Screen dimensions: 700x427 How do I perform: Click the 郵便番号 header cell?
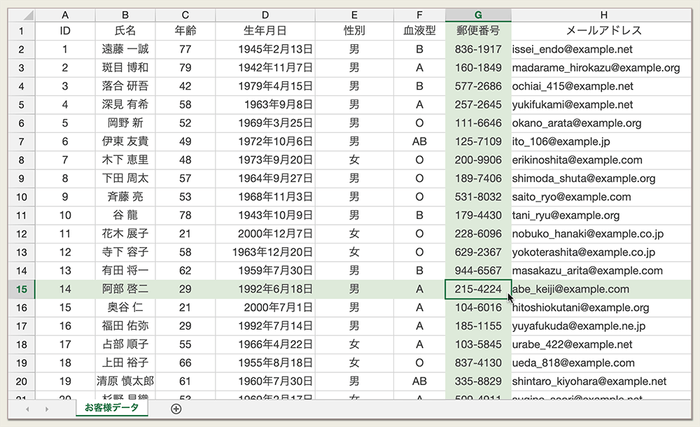pos(477,31)
